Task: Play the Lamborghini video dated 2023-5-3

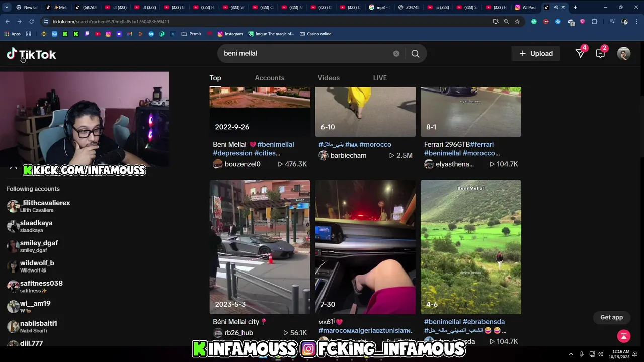Action: [260, 247]
